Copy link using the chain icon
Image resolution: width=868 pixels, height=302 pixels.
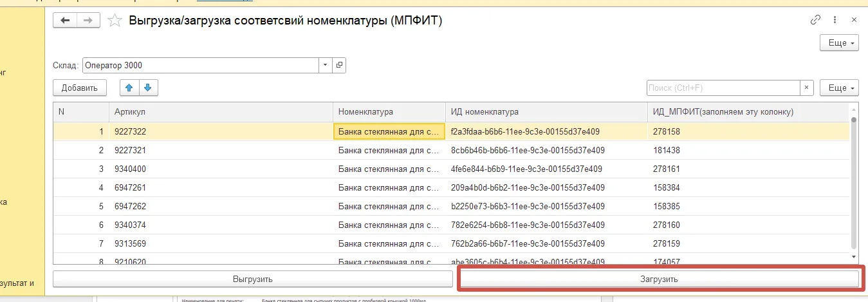(x=815, y=20)
